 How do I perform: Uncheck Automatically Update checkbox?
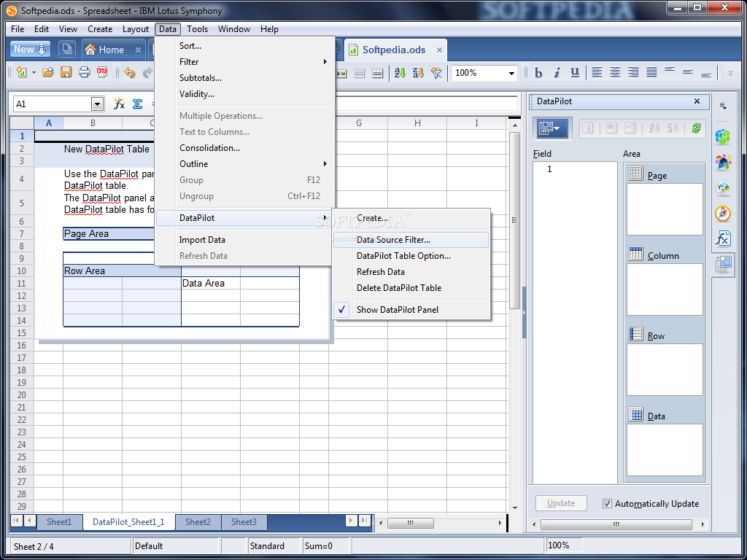coord(607,503)
